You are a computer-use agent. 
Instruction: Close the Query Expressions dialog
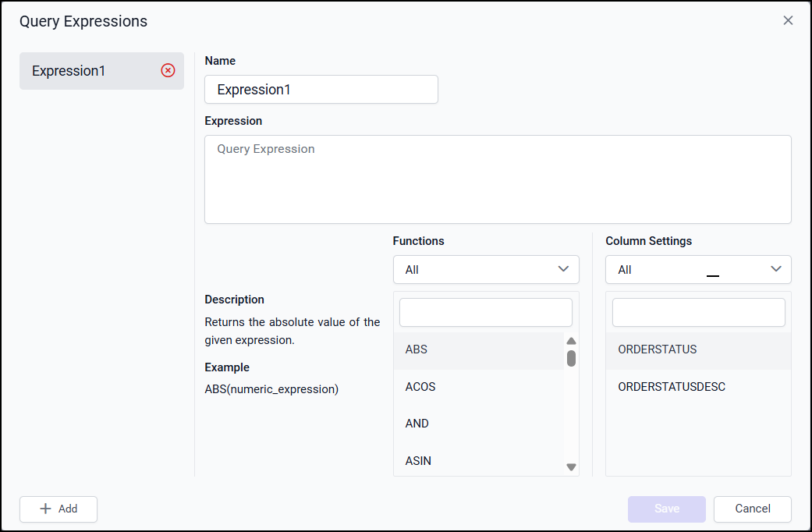[x=788, y=20]
